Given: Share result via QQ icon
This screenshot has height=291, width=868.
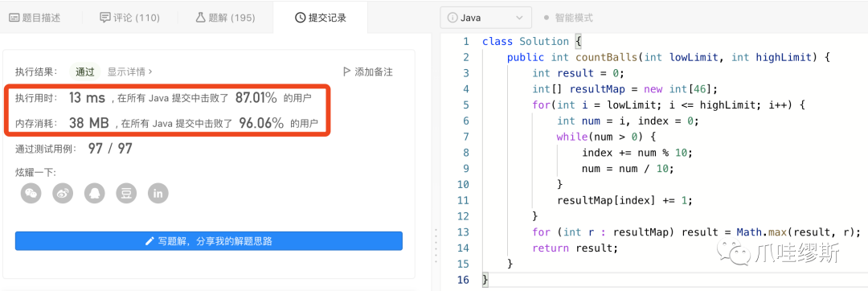Looking at the screenshot, I should (x=95, y=193).
